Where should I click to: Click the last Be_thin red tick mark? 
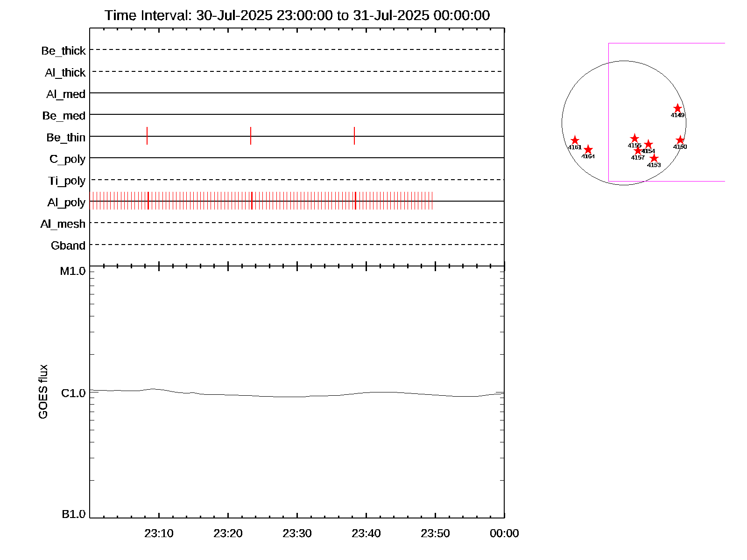[354, 136]
